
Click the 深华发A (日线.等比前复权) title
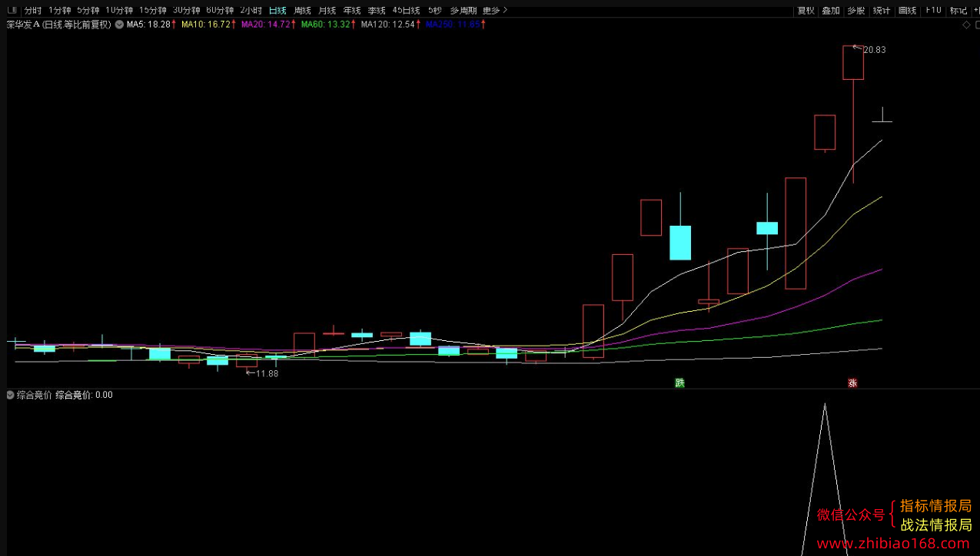coord(59,25)
